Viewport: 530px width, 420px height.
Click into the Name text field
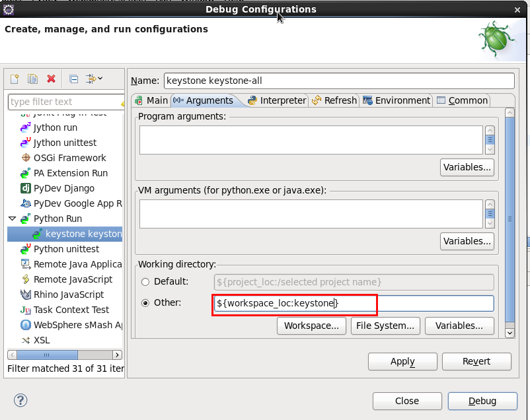338,81
